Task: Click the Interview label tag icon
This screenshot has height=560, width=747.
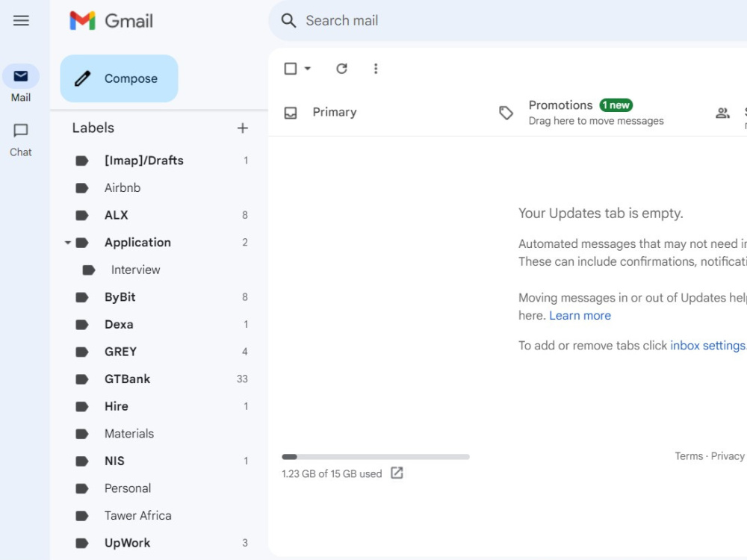Action: click(89, 270)
